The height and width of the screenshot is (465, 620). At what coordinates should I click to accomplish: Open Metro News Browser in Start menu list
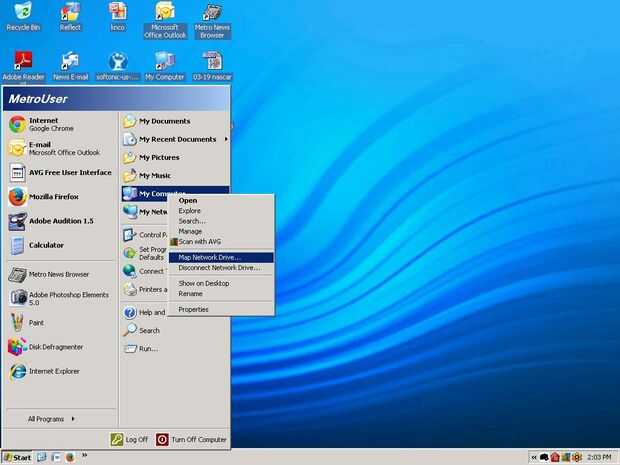[x=62, y=274]
